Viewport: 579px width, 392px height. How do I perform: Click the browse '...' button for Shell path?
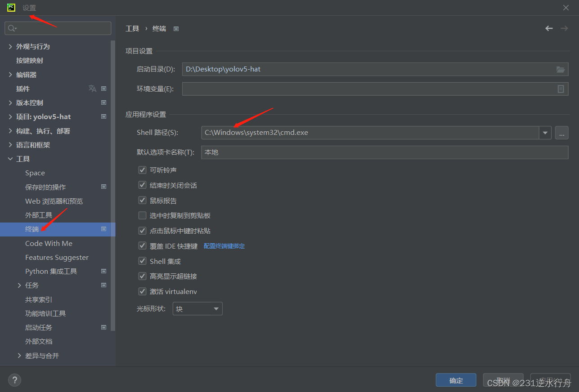click(x=561, y=133)
